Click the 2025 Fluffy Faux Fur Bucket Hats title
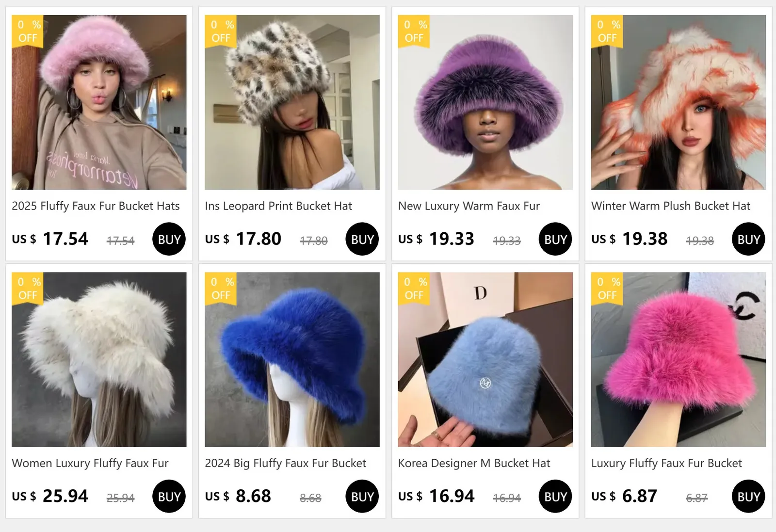This screenshot has height=532, width=776. point(96,206)
